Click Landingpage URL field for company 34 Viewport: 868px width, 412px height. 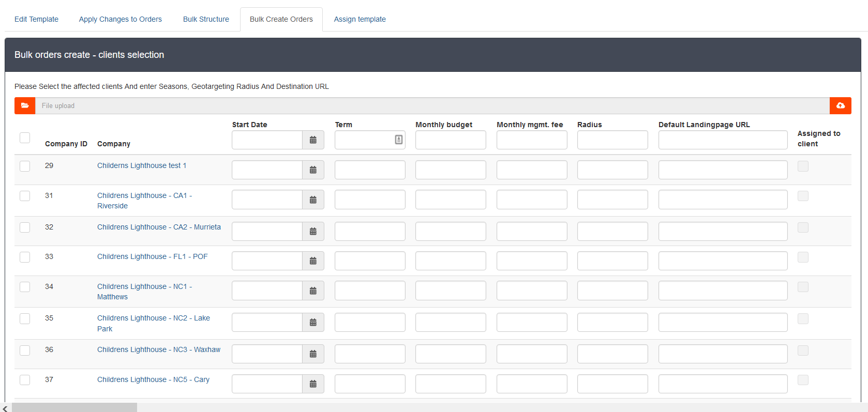coord(723,291)
